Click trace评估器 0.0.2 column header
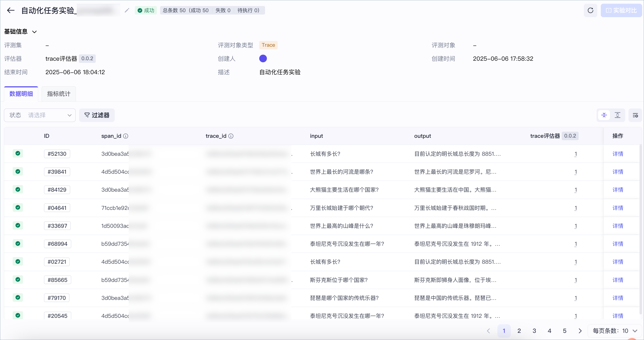The height and width of the screenshot is (340, 644). tap(554, 136)
